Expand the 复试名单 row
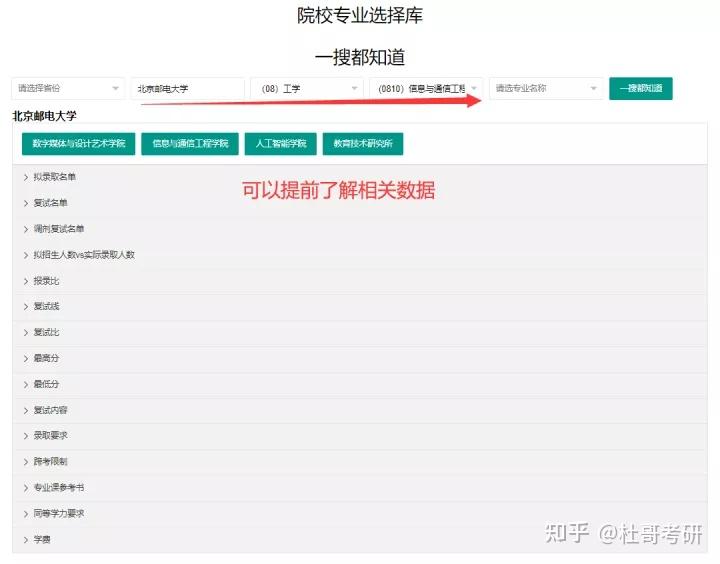This screenshot has height=564, width=720. coord(360,203)
